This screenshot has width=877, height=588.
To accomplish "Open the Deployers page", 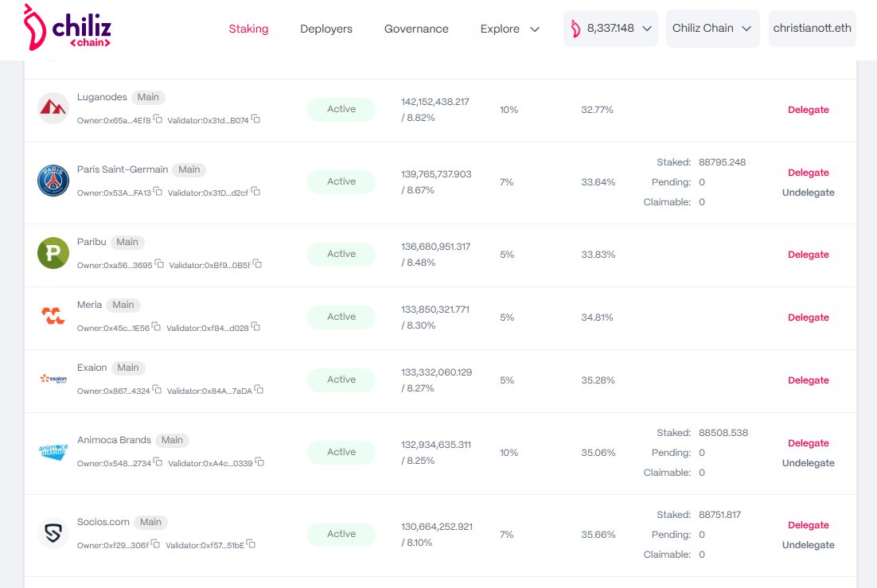I will [x=326, y=29].
